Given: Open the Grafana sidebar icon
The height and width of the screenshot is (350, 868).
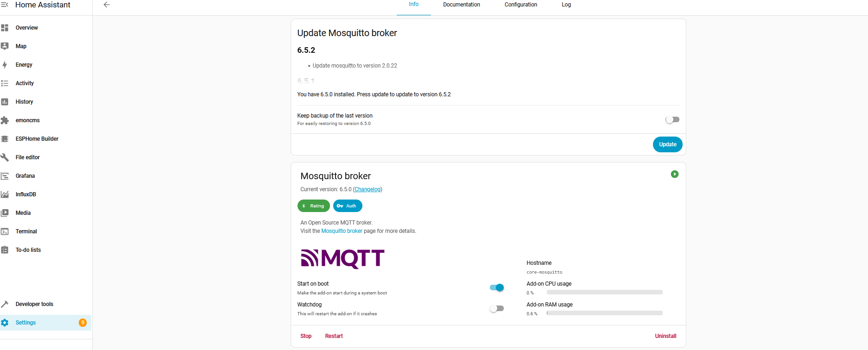Looking at the screenshot, I should tap(5, 176).
